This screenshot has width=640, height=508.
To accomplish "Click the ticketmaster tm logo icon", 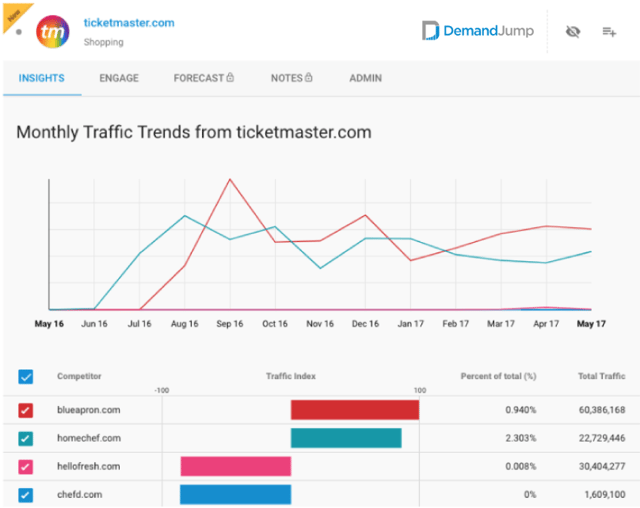I will click(53, 32).
